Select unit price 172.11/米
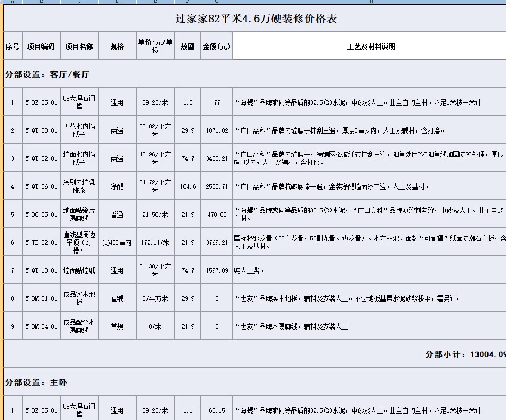Image resolution: width=506 pixels, height=420 pixels. click(x=155, y=242)
